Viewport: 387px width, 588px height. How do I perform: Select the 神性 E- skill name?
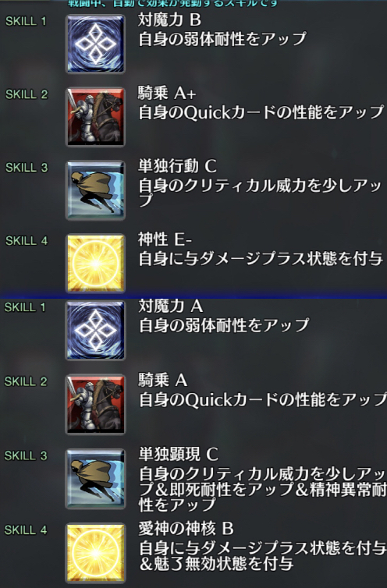(x=165, y=239)
